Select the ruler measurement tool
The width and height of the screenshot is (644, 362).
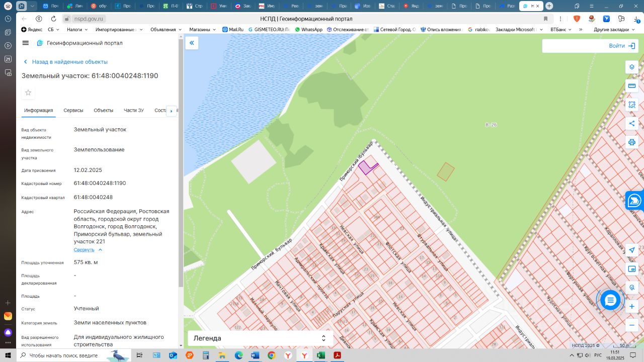click(632, 86)
